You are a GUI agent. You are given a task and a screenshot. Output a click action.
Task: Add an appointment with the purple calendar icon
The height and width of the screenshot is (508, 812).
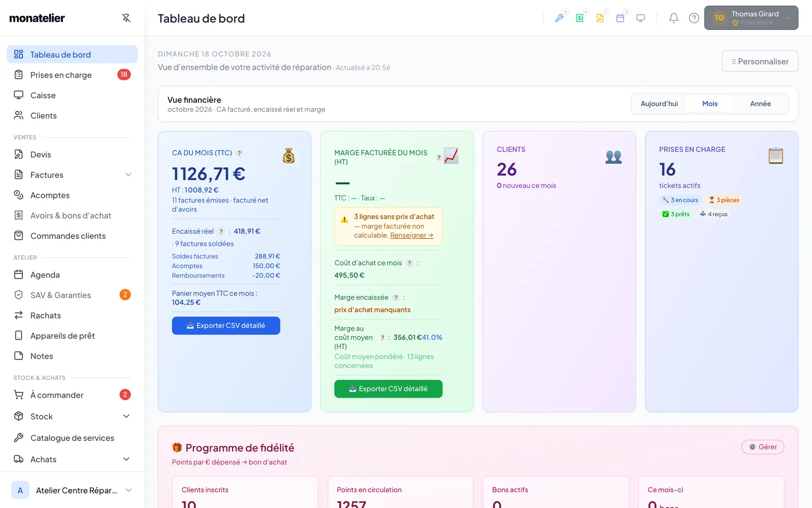point(620,18)
